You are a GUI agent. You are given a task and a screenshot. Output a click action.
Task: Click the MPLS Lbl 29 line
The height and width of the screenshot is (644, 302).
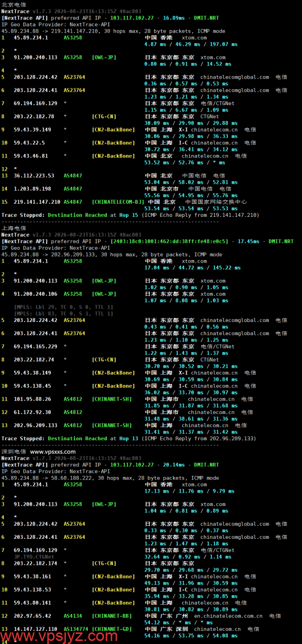(x=63, y=307)
